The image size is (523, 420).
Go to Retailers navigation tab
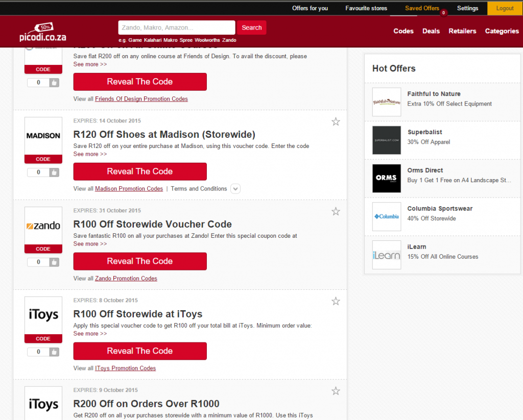(x=462, y=31)
